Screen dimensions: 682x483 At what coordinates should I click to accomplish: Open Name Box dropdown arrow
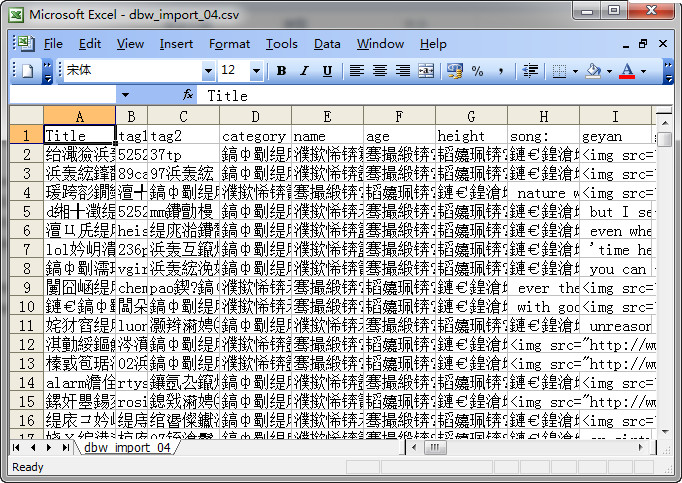click(x=125, y=95)
